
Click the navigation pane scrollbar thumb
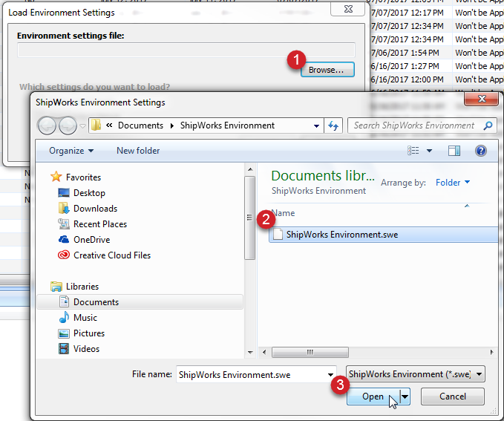click(x=249, y=218)
